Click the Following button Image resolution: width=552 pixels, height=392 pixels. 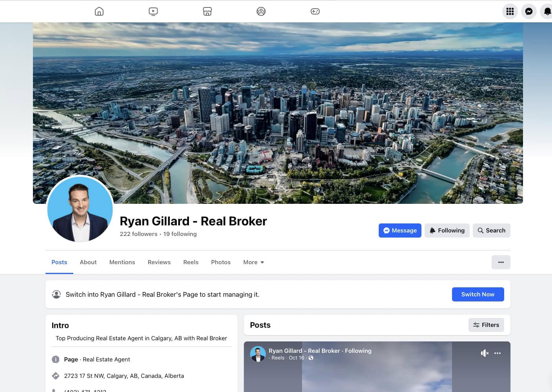(x=447, y=230)
